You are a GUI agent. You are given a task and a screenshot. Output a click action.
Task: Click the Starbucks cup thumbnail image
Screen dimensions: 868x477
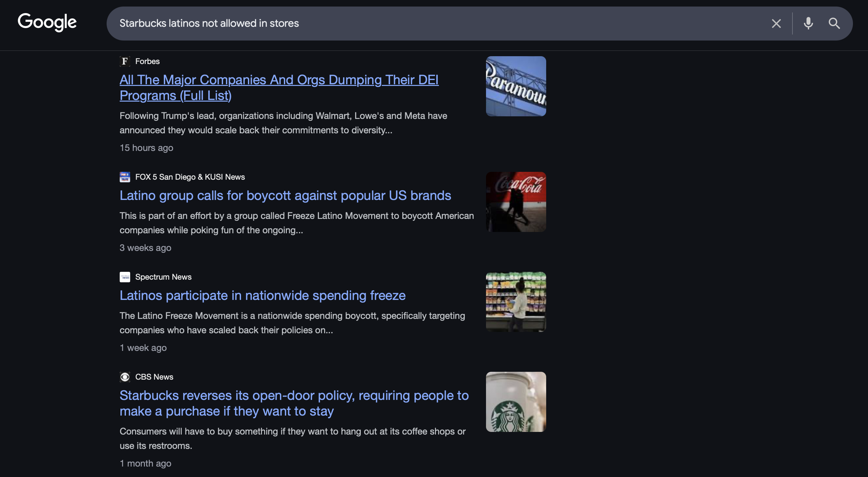coord(515,402)
